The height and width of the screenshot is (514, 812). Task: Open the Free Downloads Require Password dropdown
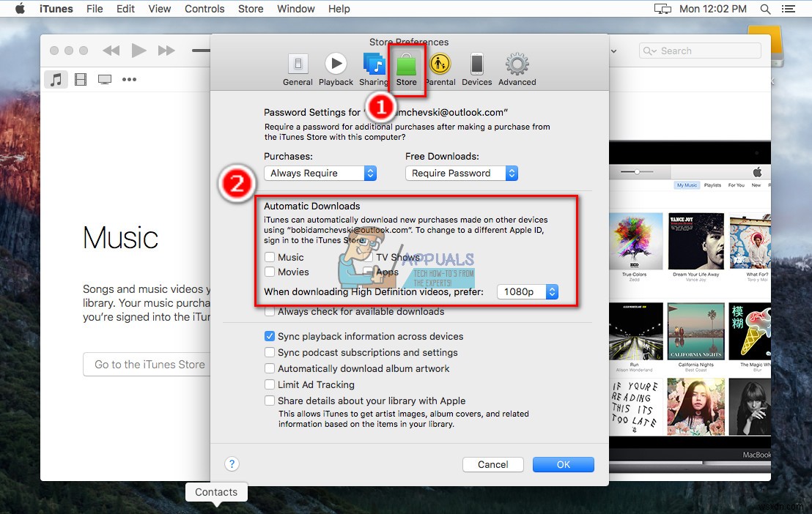(x=462, y=173)
